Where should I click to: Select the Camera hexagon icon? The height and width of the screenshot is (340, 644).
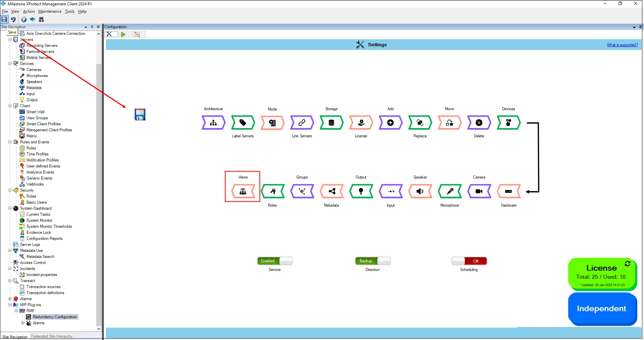[479, 191]
